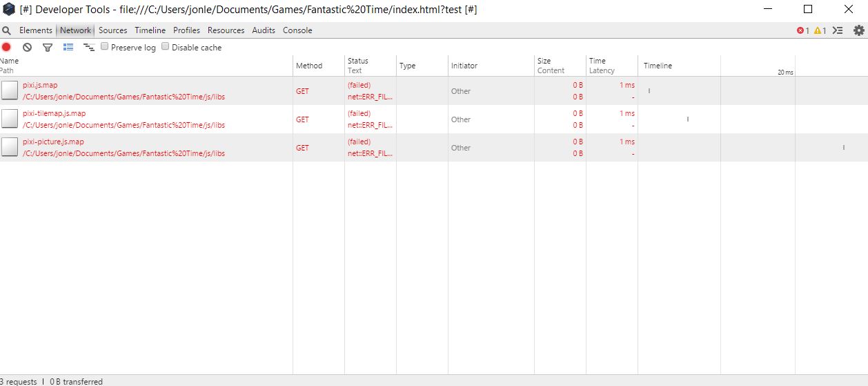Open DevTools settings gear
868x386 pixels.
click(x=858, y=30)
